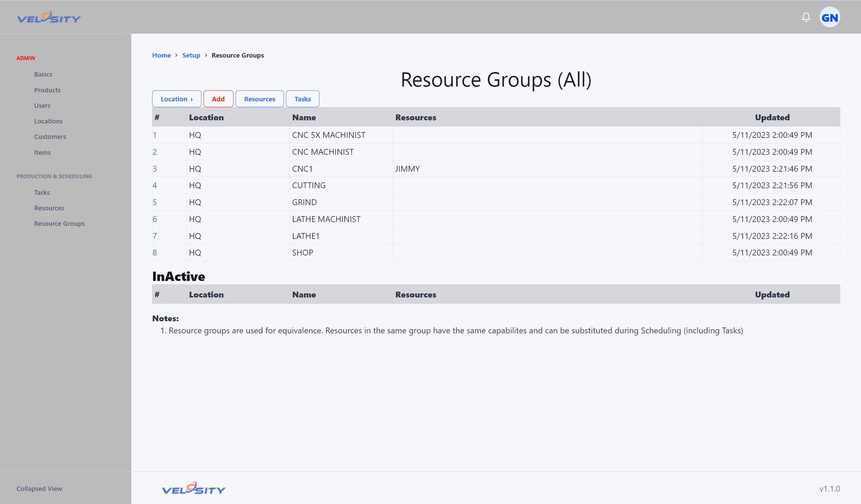Open resource group number 1
Image resolution: width=861 pixels, height=504 pixels.
155,135
